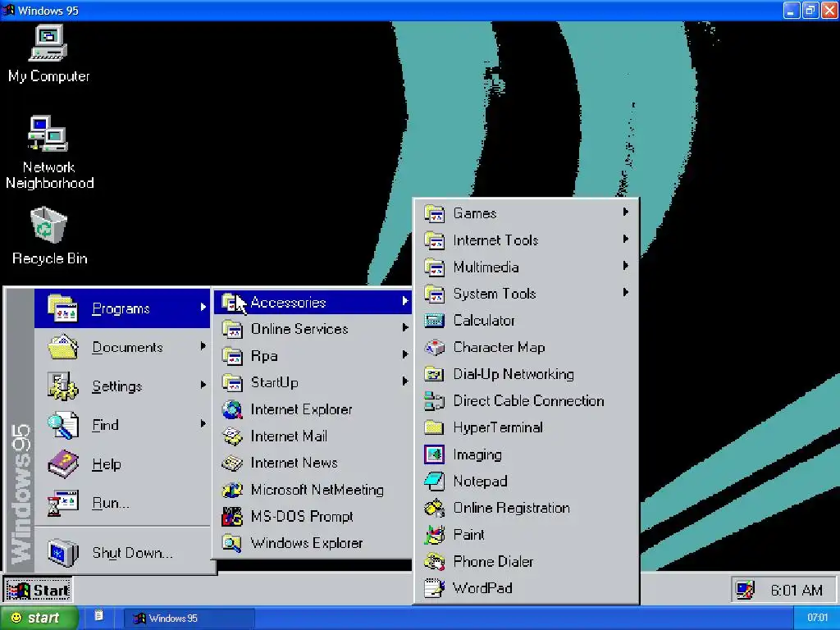Click the Windows 95 taskbar button
840x630 pixels.
(189, 619)
